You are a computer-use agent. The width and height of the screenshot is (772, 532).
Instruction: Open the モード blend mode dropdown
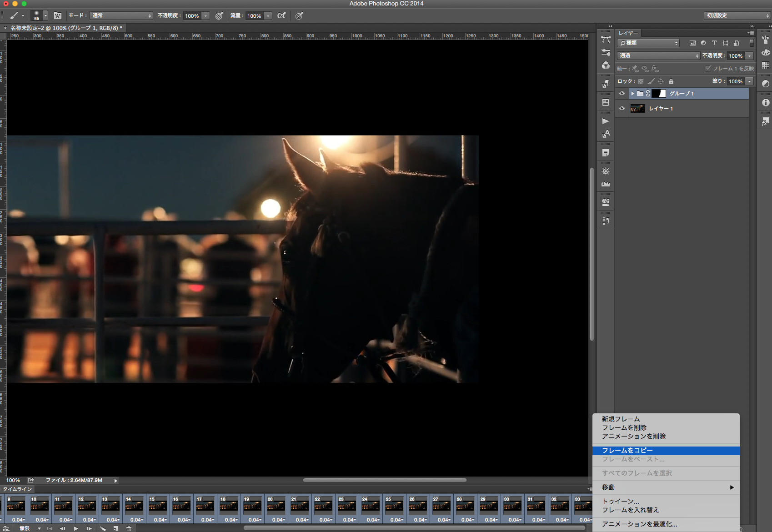pos(121,15)
